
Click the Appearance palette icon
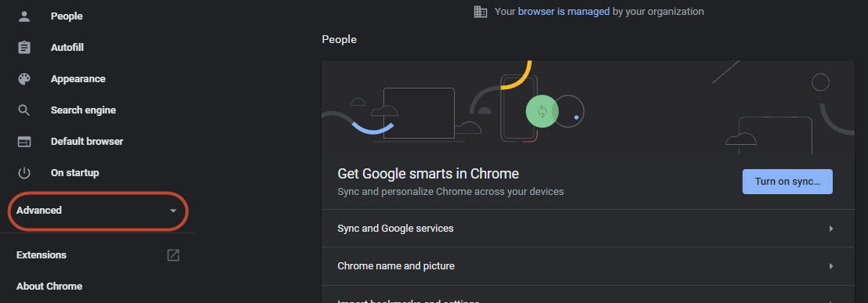pos(24,79)
